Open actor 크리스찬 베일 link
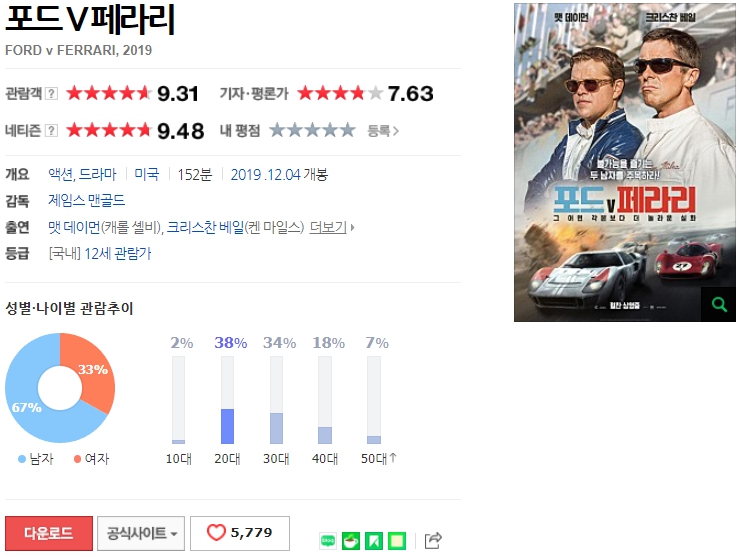The width and height of the screenshot is (740, 558). (x=205, y=228)
